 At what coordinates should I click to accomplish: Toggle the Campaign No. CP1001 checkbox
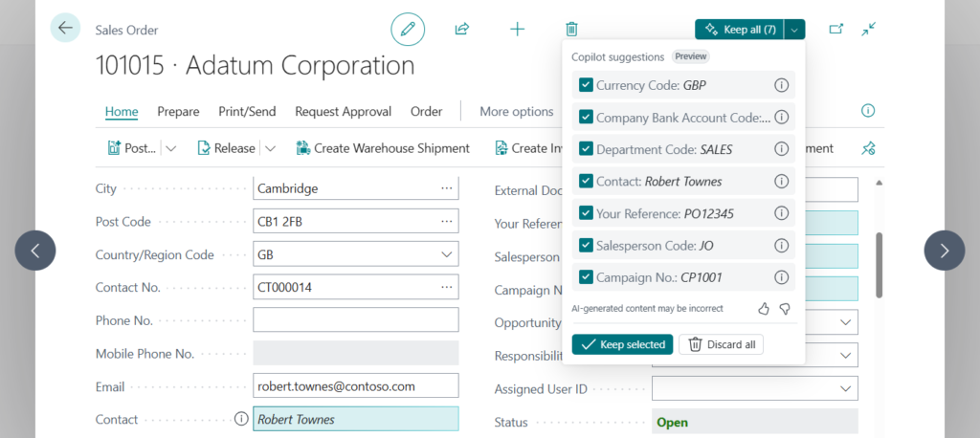tap(586, 277)
